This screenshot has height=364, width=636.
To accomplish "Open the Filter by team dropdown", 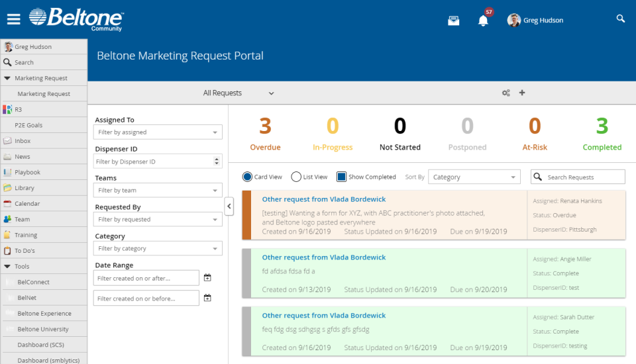I will (158, 191).
